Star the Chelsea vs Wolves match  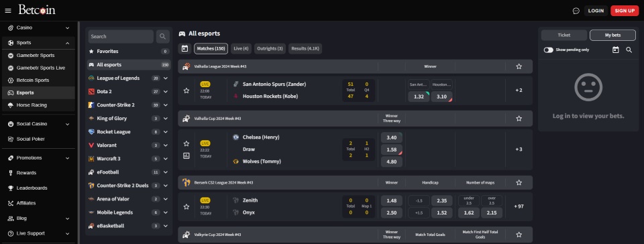(x=186, y=143)
